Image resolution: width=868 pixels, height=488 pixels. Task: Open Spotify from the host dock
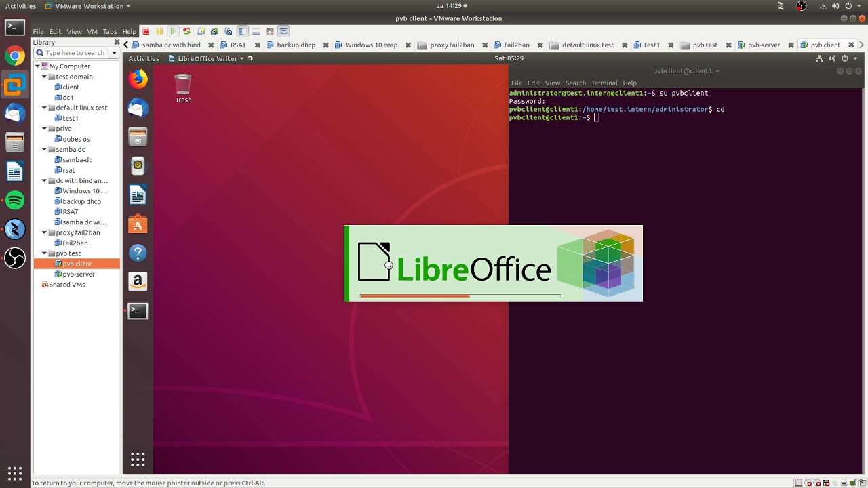(x=15, y=201)
